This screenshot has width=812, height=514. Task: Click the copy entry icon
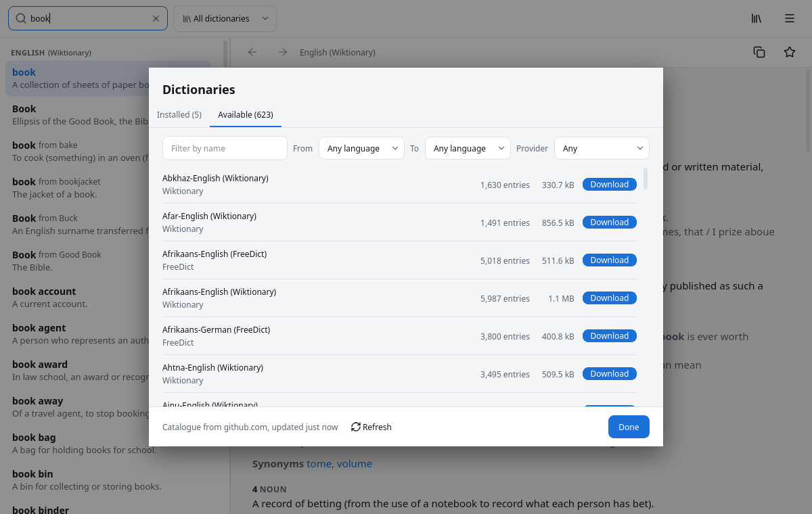click(x=759, y=52)
